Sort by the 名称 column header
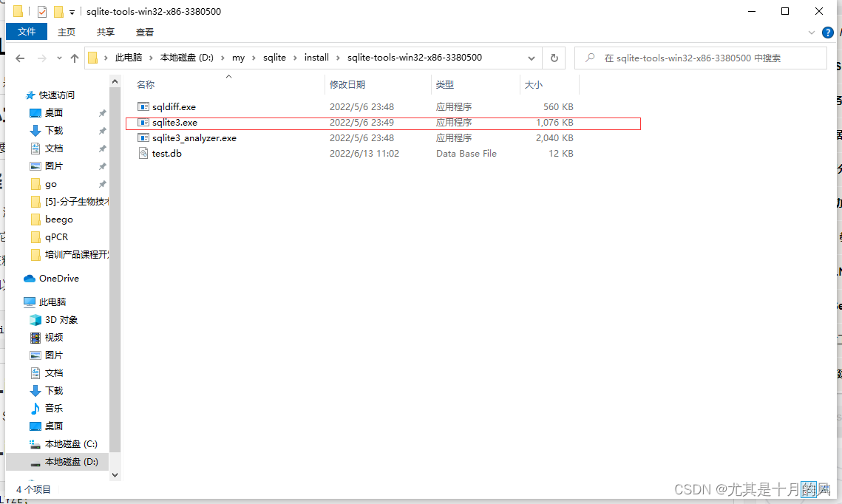 pos(146,85)
